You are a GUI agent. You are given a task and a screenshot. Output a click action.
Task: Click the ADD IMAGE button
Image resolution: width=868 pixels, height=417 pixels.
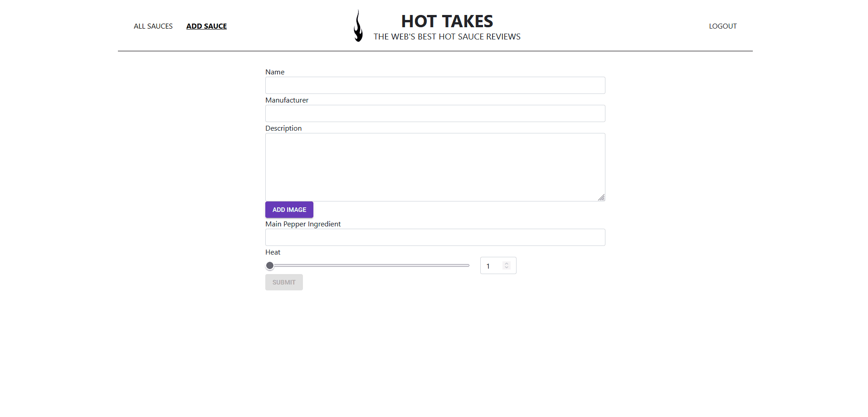coord(289,210)
